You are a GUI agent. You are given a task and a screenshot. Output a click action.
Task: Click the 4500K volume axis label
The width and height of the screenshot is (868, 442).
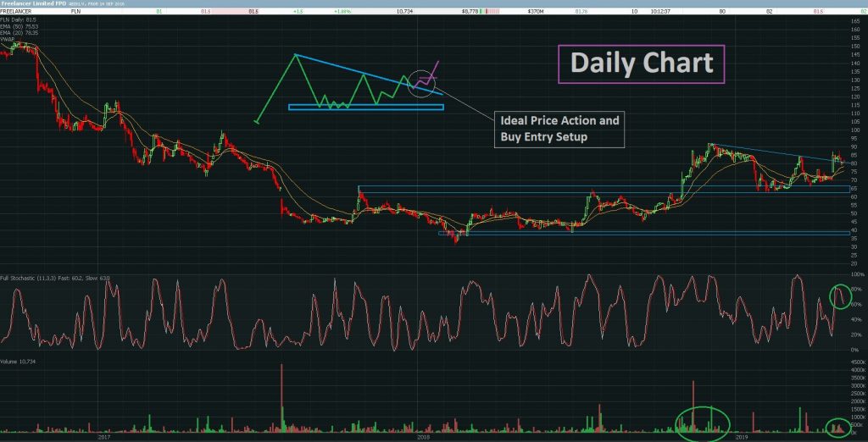tap(857, 362)
